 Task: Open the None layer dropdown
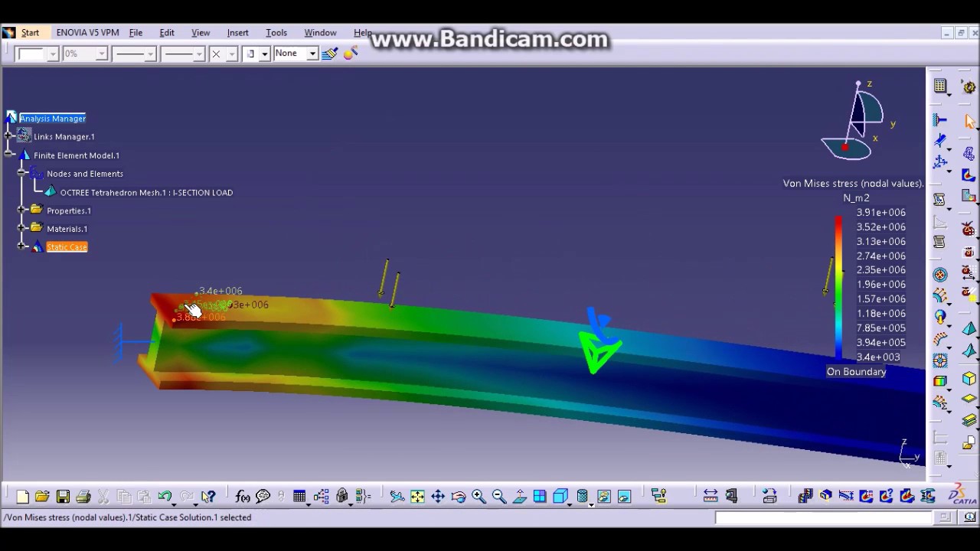(x=312, y=54)
